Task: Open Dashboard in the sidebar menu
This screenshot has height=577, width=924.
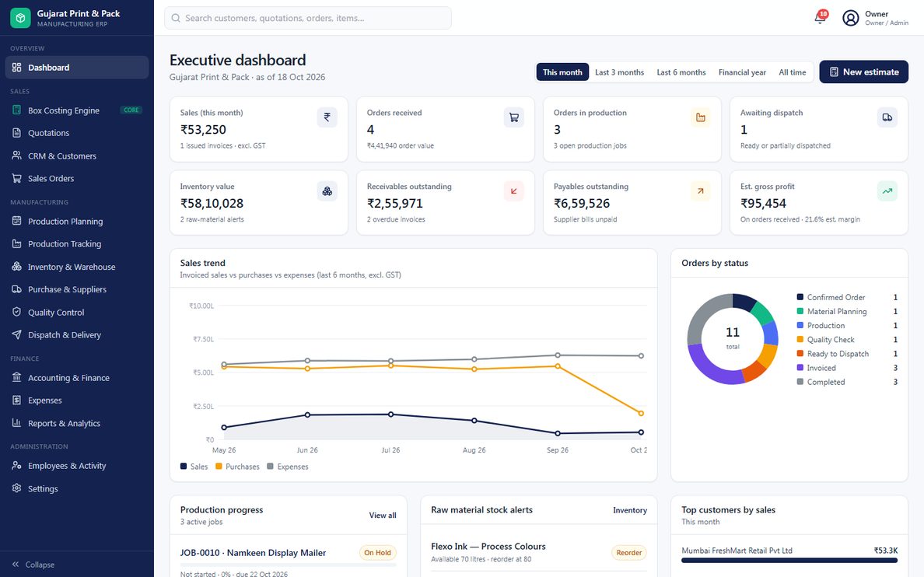Action: point(76,67)
